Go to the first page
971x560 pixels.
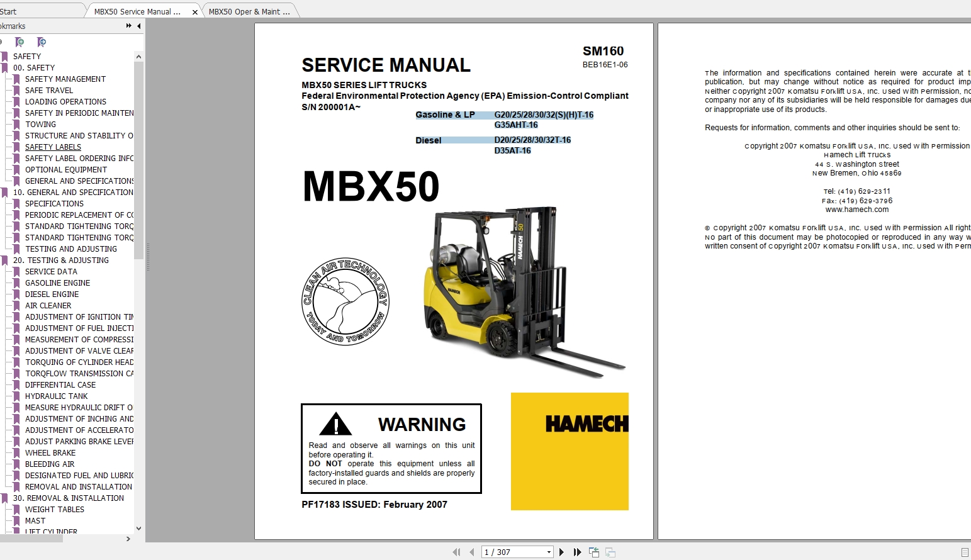[x=457, y=552]
